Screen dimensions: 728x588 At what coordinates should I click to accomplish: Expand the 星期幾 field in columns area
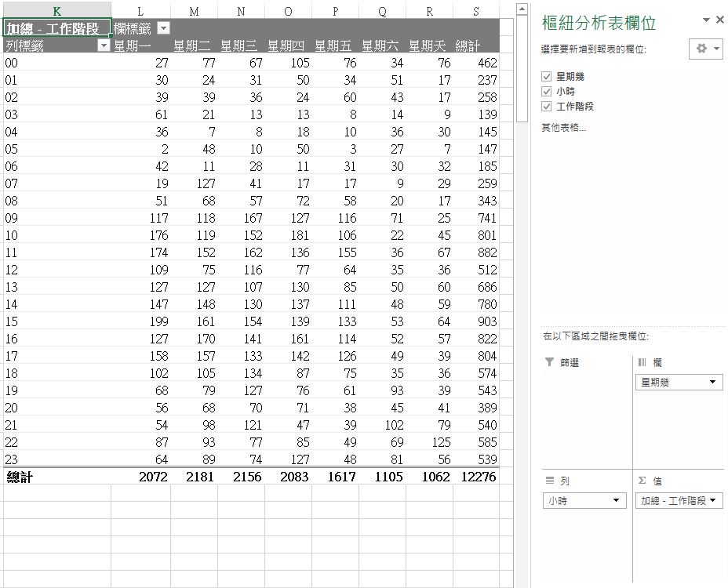point(712,383)
